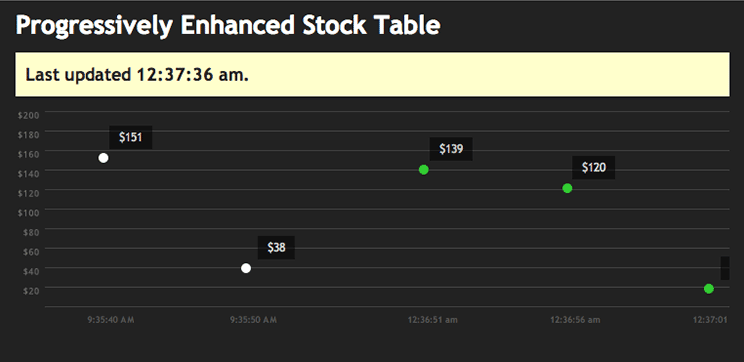Click the $100 y-axis label
This screenshot has height=362, width=744.
point(28,213)
